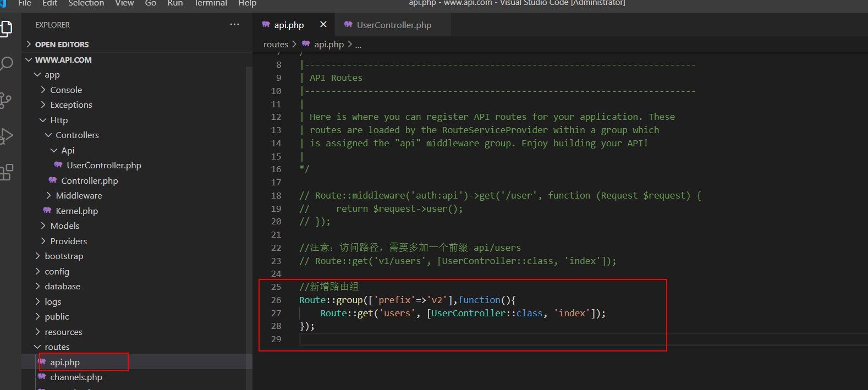
Task: Open the Explorer activity bar icon
Action: (x=6, y=28)
